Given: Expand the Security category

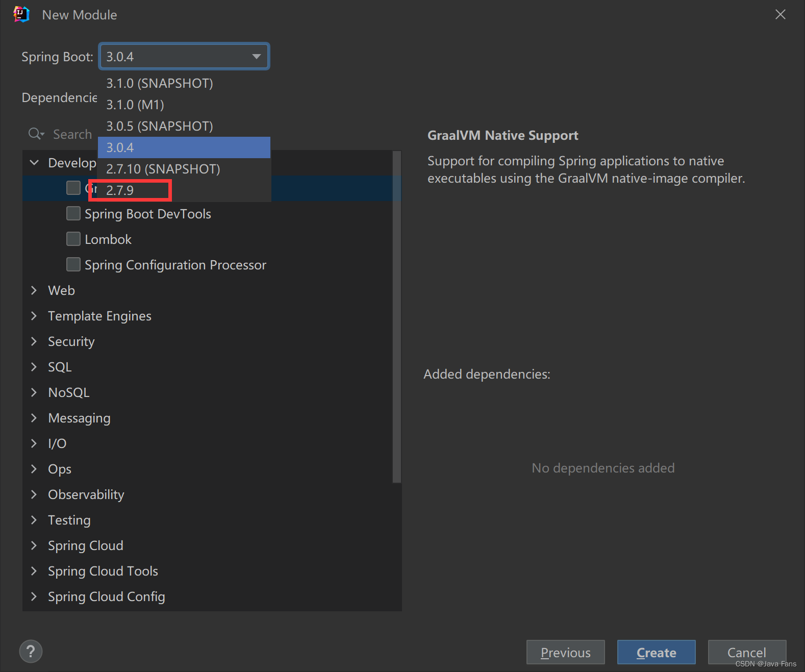Looking at the screenshot, I should (x=34, y=341).
